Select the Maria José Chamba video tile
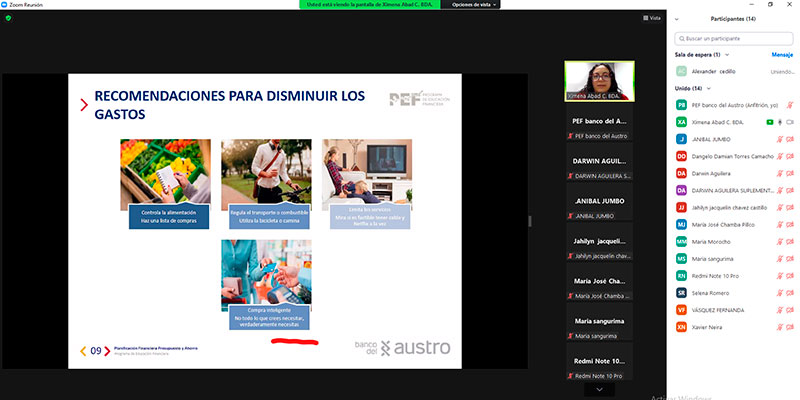 [599, 282]
